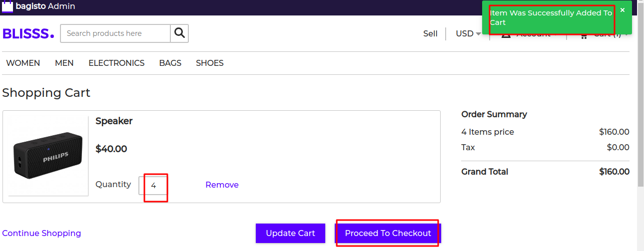The width and height of the screenshot is (644, 251).
Task: Focus the Search products here field
Action: coord(115,33)
